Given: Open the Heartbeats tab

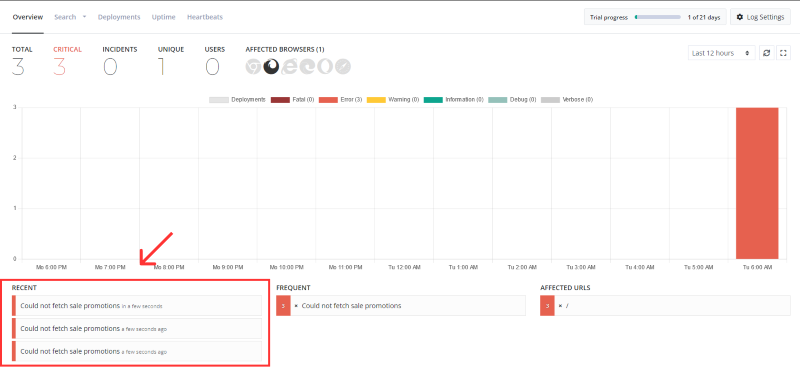Looking at the screenshot, I should [205, 17].
